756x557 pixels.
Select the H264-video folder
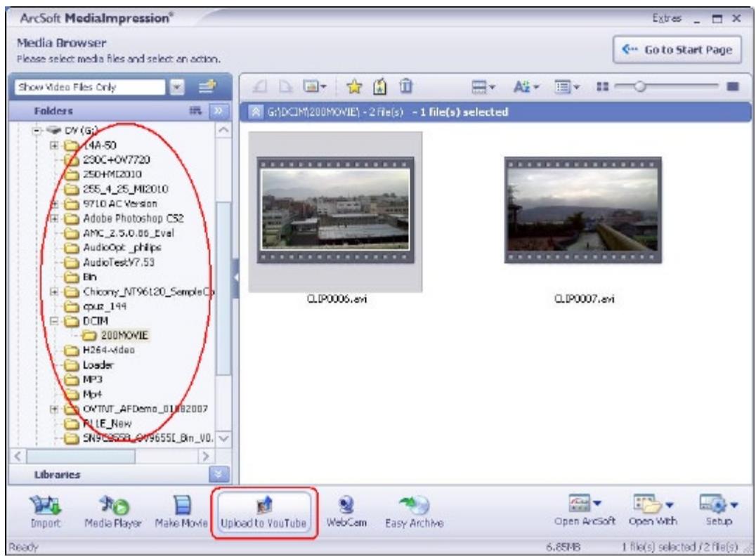click(x=100, y=350)
